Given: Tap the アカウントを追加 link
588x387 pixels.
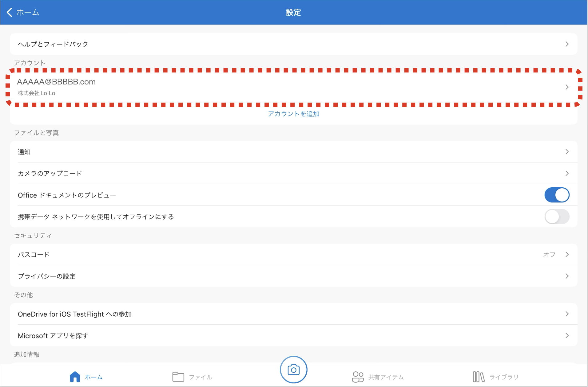Looking at the screenshot, I should (x=294, y=114).
